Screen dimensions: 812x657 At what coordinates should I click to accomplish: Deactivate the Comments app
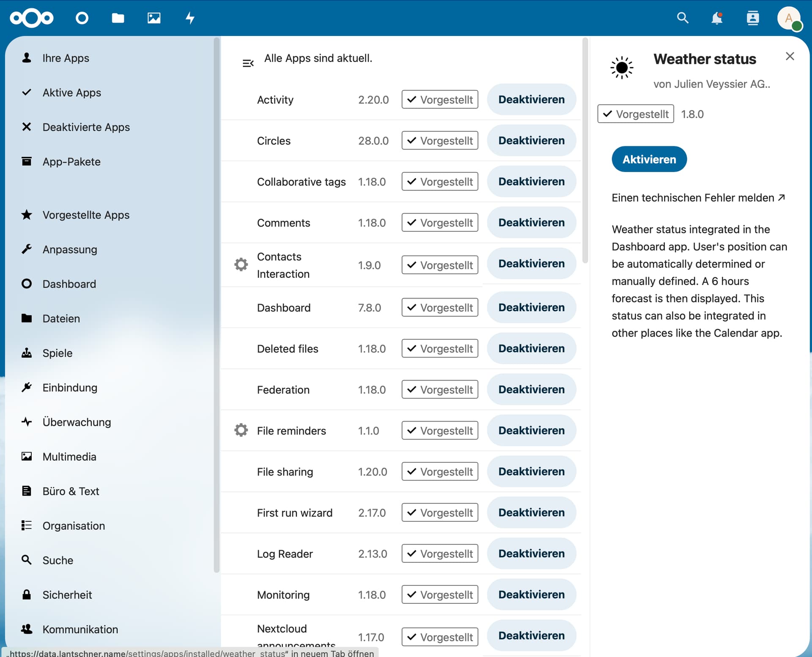(532, 222)
